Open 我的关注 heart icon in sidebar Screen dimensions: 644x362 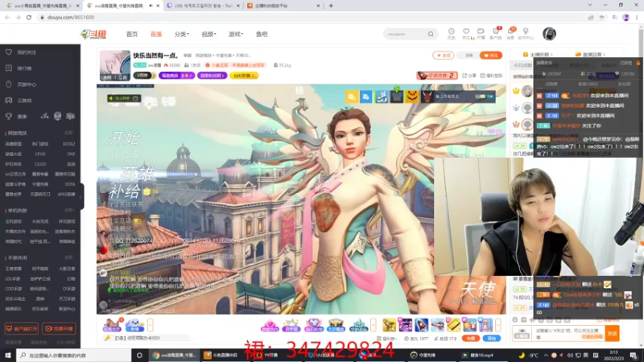[x=9, y=52]
